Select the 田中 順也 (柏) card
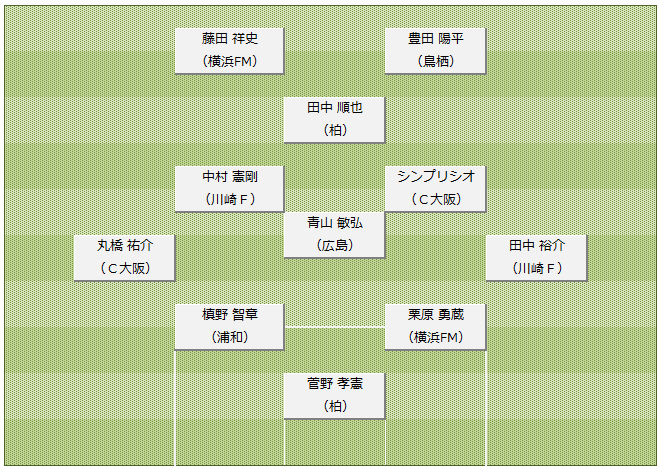Image resolution: width=661 pixels, height=471 pixels. coord(334,120)
